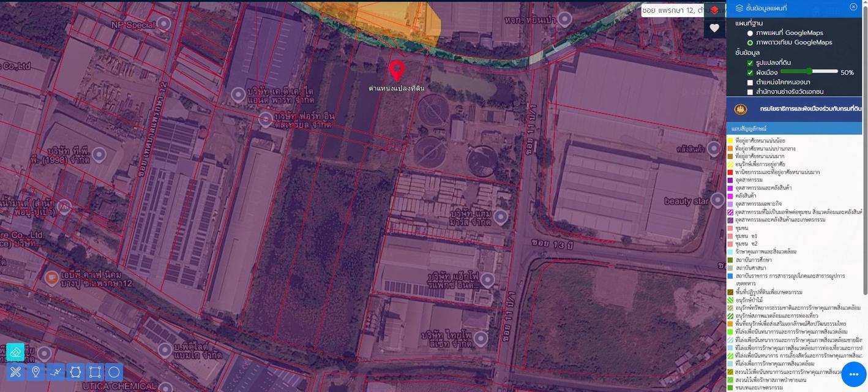This screenshot has height=392, width=868.
Task: Pick the polygon drawing tool
Action: (75, 372)
